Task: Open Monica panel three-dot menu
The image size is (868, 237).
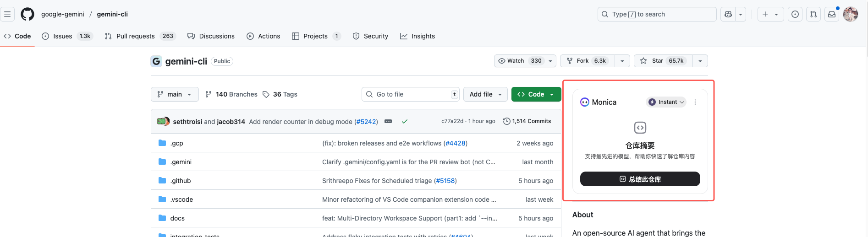Action: (695, 102)
